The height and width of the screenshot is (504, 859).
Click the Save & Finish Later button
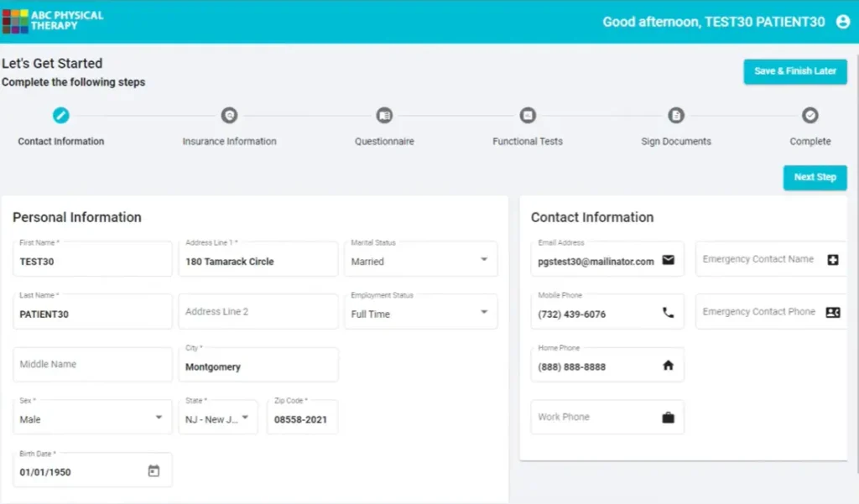pos(794,71)
